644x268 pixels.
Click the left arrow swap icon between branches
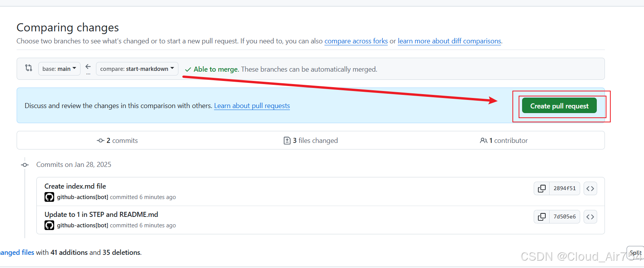(88, 67)
